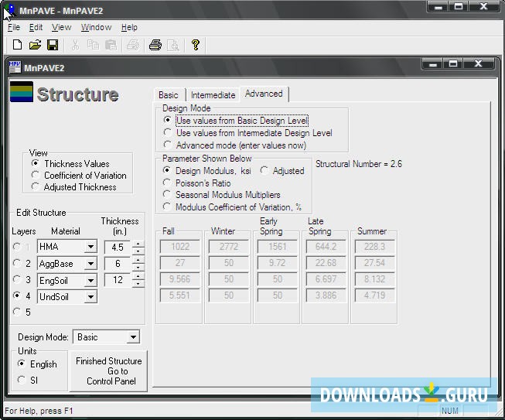The image size is (505, 420).
Task: Click stepper arrows for AggBase thickness 6
Action: [x=138, y=264]
